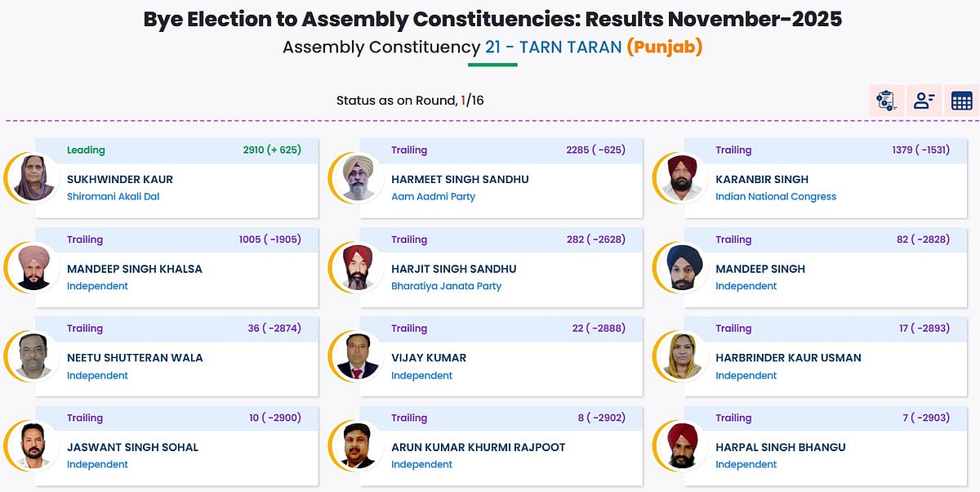Click Sukhwinder Kaur's candidate photo
The width and height of the screenshot is (980, 492).
click(33, 178)
